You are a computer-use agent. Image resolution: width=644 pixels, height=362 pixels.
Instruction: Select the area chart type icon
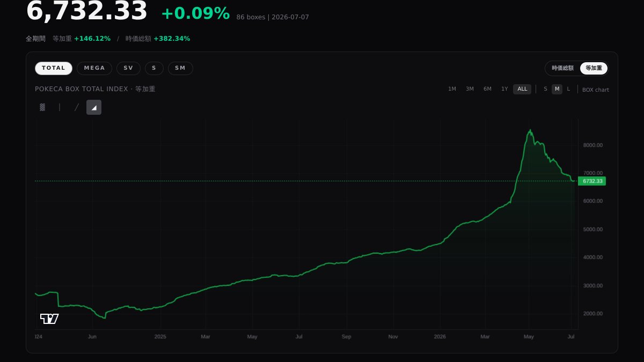pos(94,107)
